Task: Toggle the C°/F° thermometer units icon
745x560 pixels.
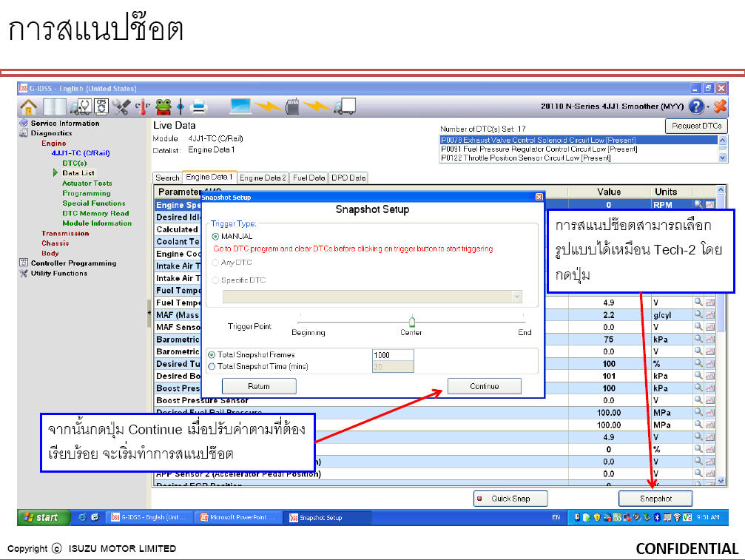Action: click(x=142, y=107)
